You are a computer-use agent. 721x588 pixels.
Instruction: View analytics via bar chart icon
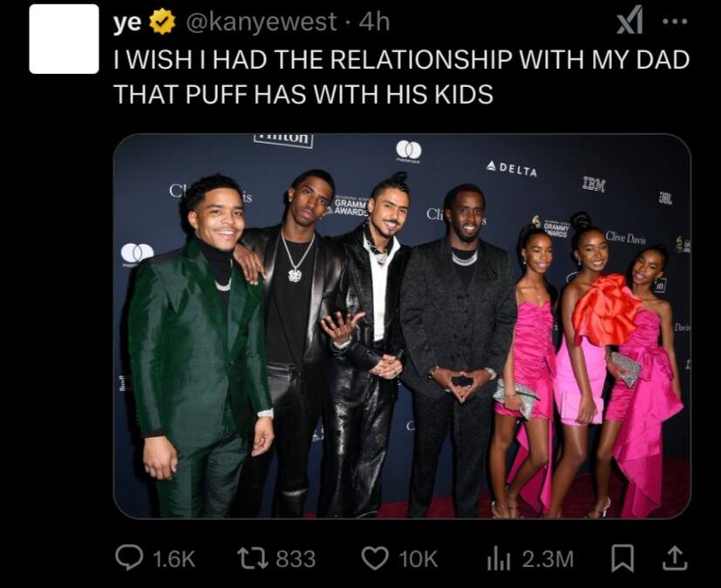499,559
